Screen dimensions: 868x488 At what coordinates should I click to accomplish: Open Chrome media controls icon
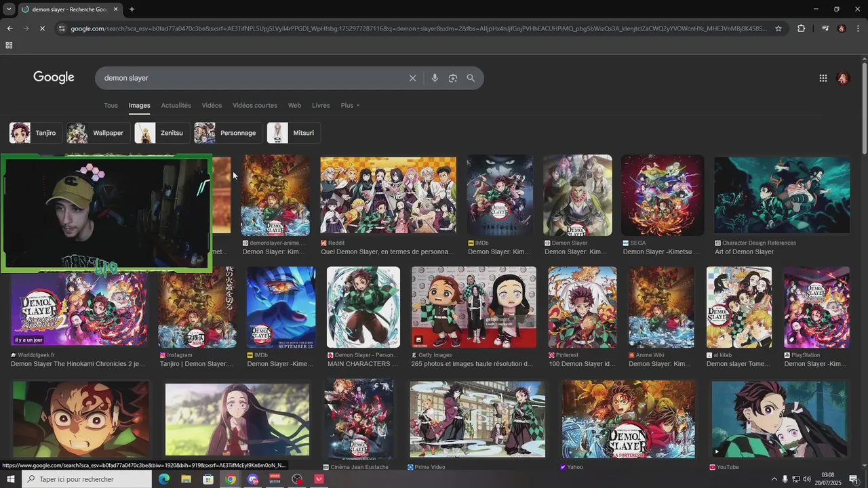[x=825, y=28]
